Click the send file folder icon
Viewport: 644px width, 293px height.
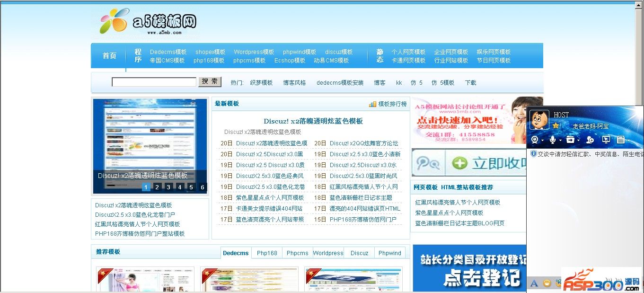point(570,140)
